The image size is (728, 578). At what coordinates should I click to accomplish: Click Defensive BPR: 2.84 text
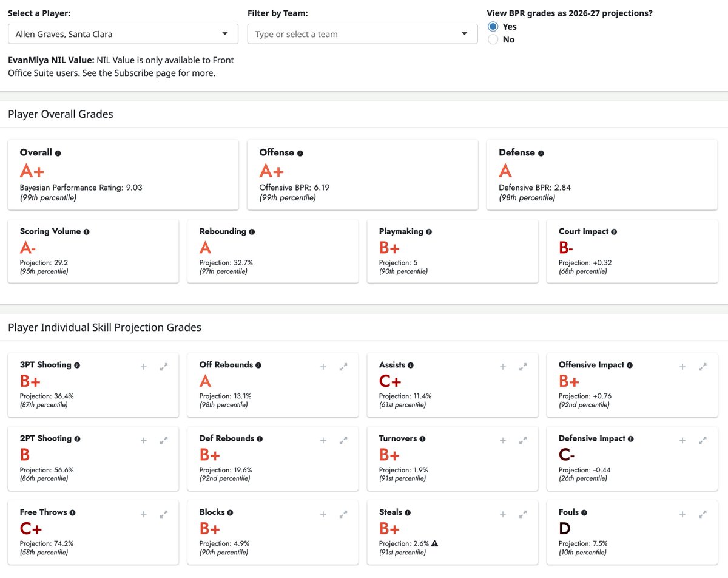(x=534, y=188)
